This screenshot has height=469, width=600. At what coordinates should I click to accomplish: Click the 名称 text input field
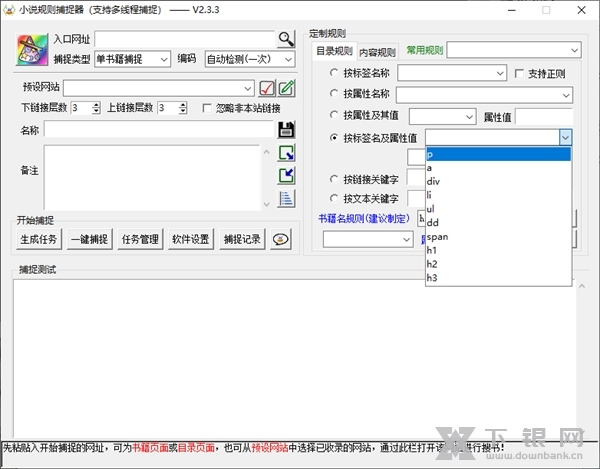pos(159,129)
